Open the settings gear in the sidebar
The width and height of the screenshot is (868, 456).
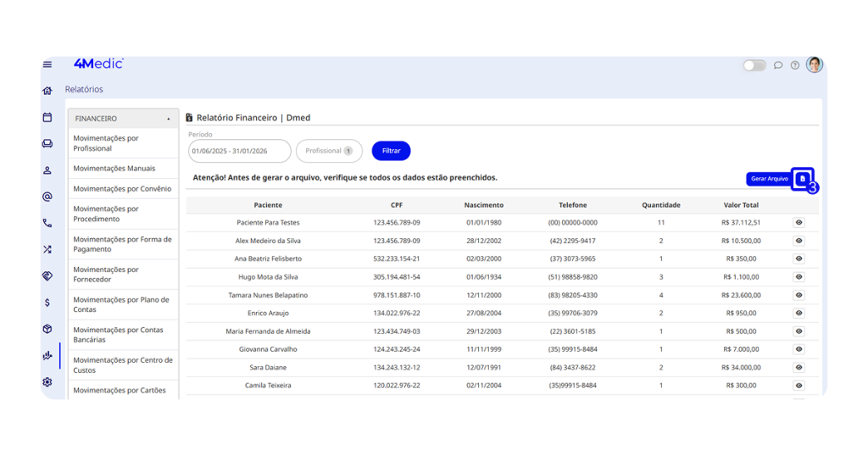point(47,382)
